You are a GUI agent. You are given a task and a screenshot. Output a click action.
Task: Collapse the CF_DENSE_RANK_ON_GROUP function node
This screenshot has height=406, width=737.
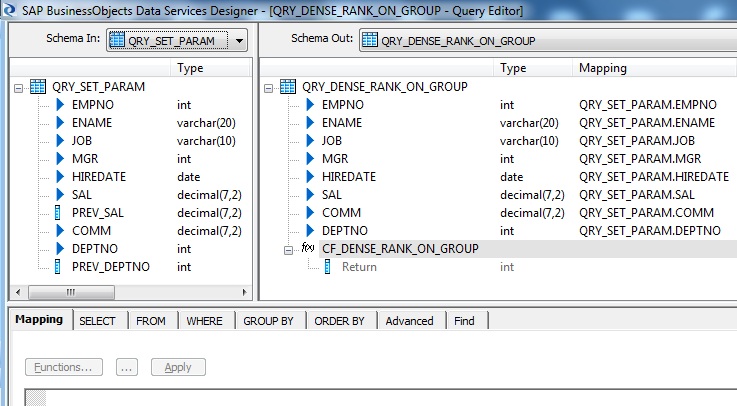288,250
